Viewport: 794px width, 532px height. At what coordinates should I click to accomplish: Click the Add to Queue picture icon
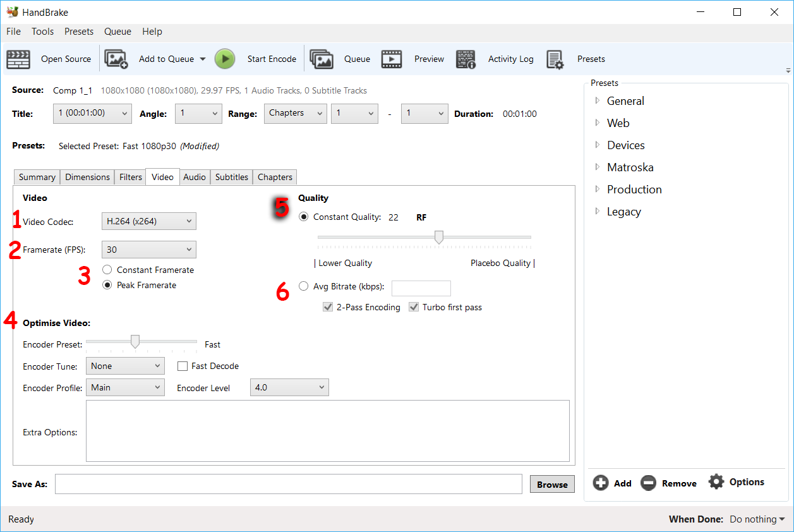click(x=116, y=59)
